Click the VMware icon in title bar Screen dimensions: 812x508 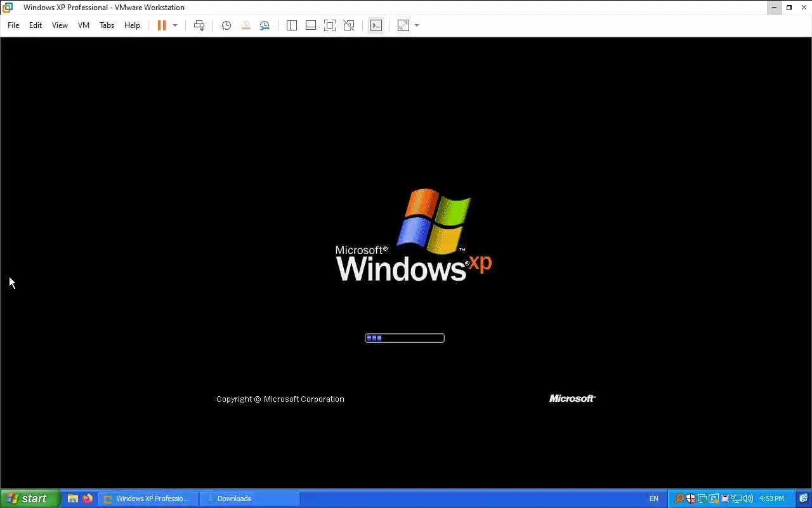[x=8, y=8]
